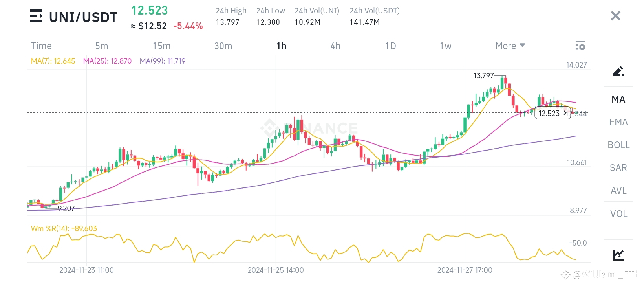Image resolution: width=644 pixels, height=283 pixels.
Task: Toggle the MA indicator on the chart
Action: (618, 99)
